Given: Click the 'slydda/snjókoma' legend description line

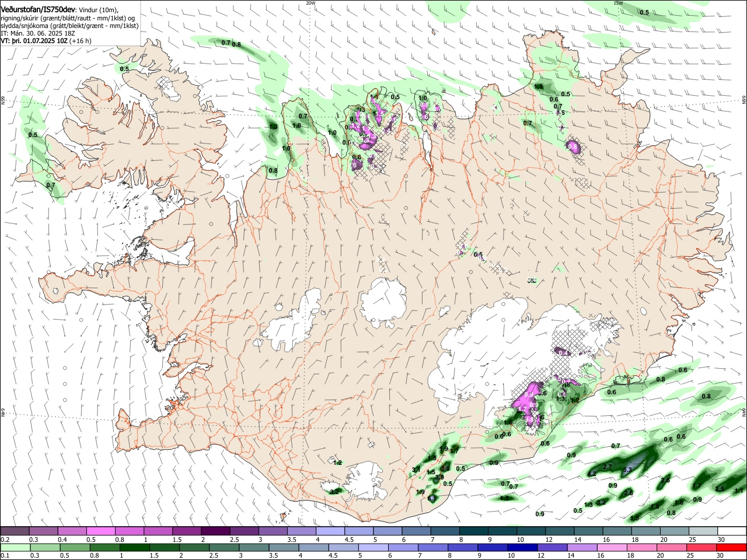Looking at the screenshot, I should [69, 26].
